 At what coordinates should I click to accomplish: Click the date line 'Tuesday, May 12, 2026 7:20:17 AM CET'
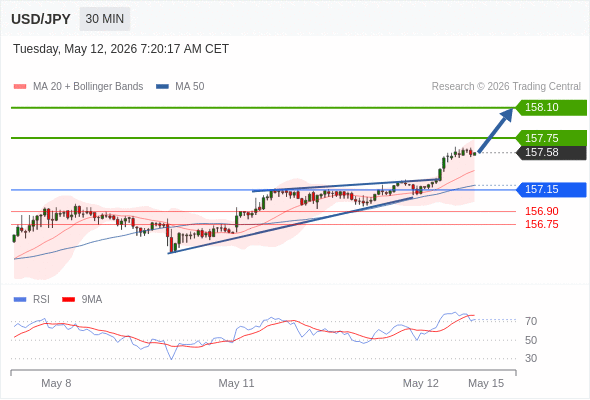tap(121, 49)
